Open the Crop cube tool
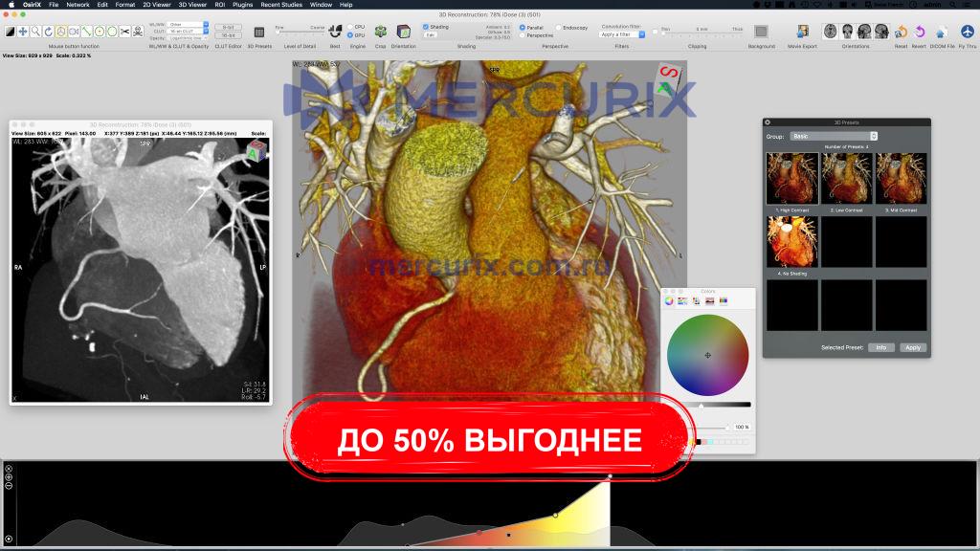 [380, 32]
